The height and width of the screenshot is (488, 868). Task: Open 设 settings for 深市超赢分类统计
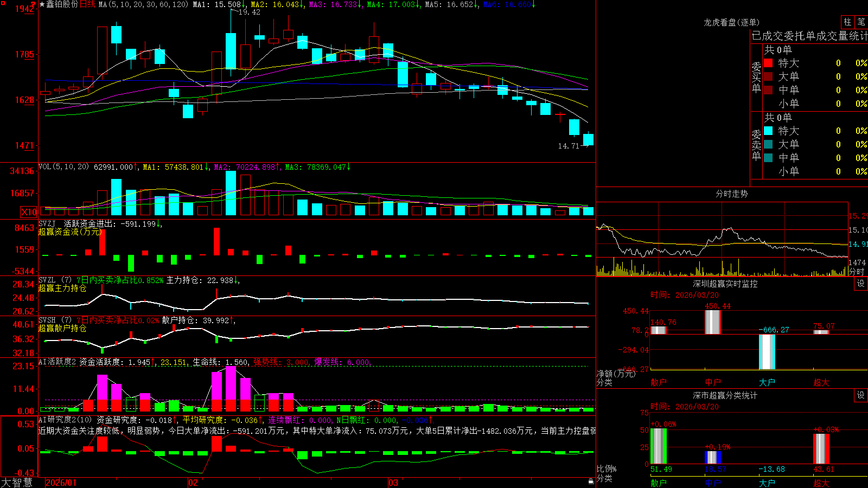[x=861, y=395]
